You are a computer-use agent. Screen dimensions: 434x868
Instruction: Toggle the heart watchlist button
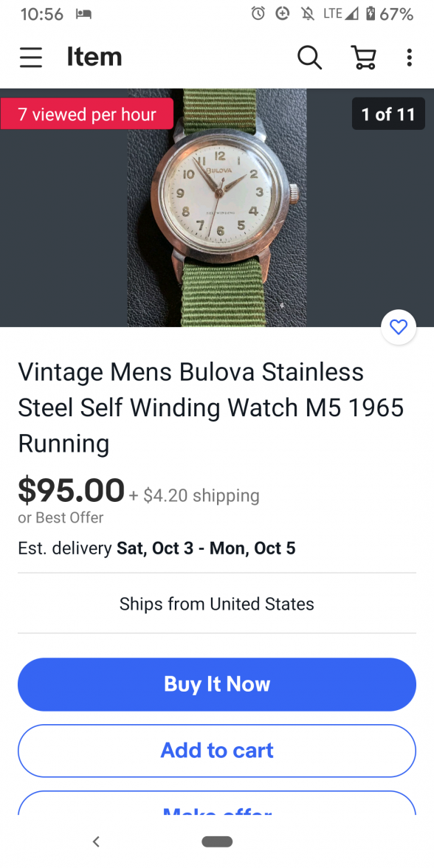point(399,327)
